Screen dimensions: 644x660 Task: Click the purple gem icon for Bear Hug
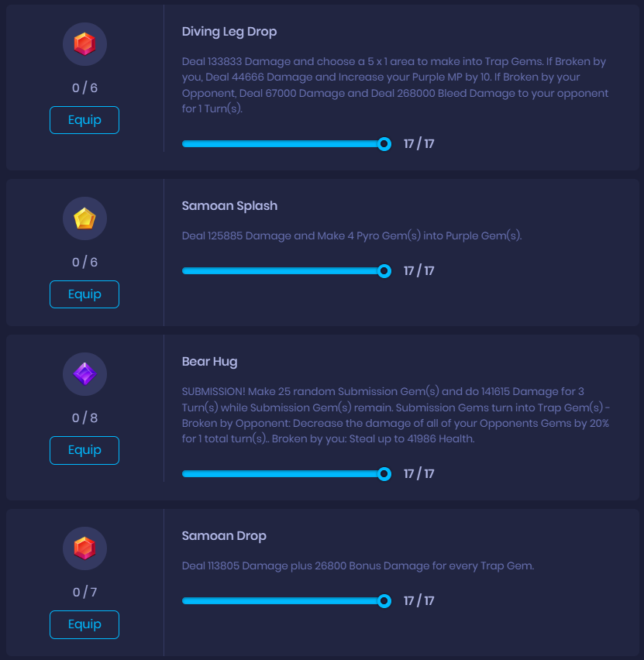tap(84, 375)
